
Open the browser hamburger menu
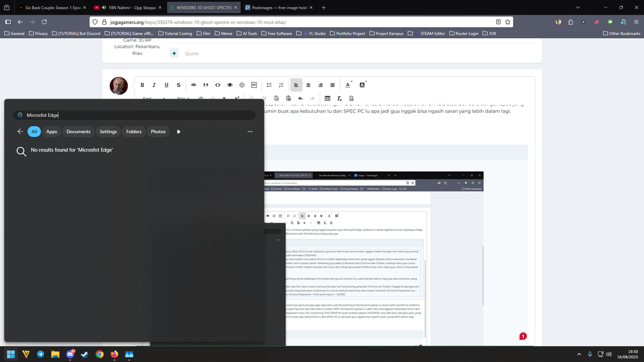click(636, 22)
